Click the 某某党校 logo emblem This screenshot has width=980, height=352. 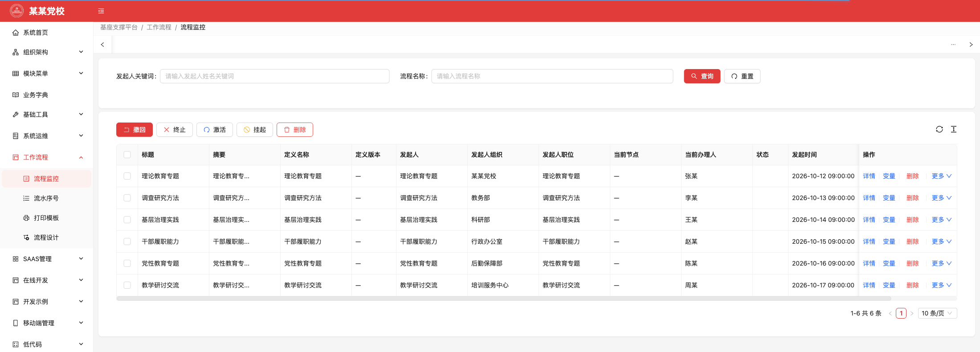(16, 11)
